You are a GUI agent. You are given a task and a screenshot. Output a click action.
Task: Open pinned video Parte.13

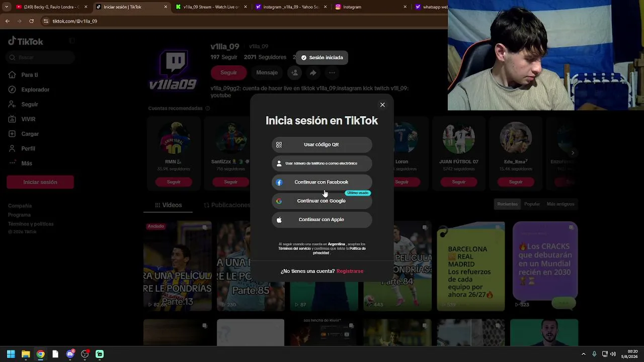[x=178, y=266]
